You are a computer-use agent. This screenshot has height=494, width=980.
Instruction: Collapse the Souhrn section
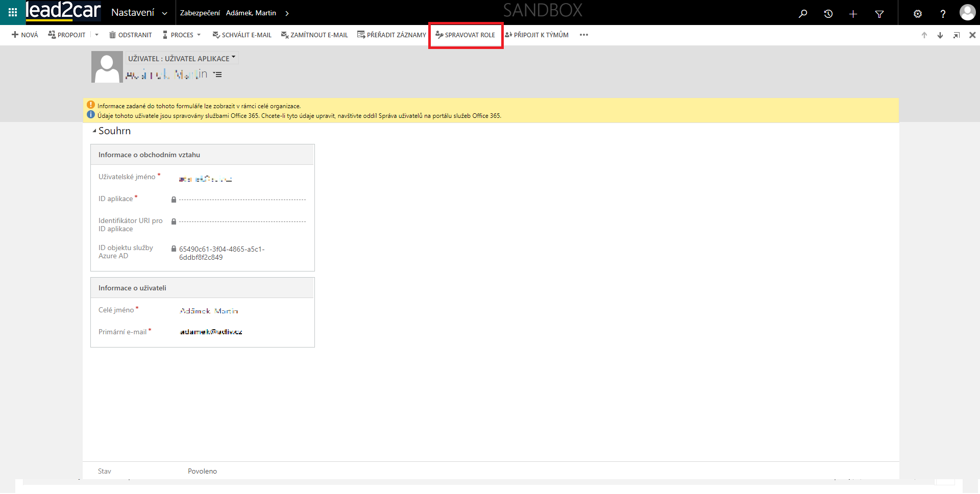pyautogui.click(x=94, y=131)
